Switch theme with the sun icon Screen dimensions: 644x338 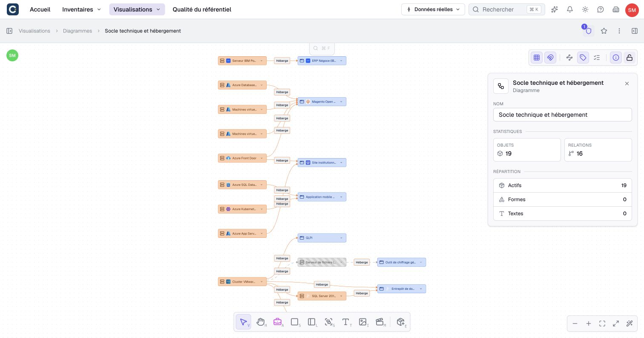point(585,9)
